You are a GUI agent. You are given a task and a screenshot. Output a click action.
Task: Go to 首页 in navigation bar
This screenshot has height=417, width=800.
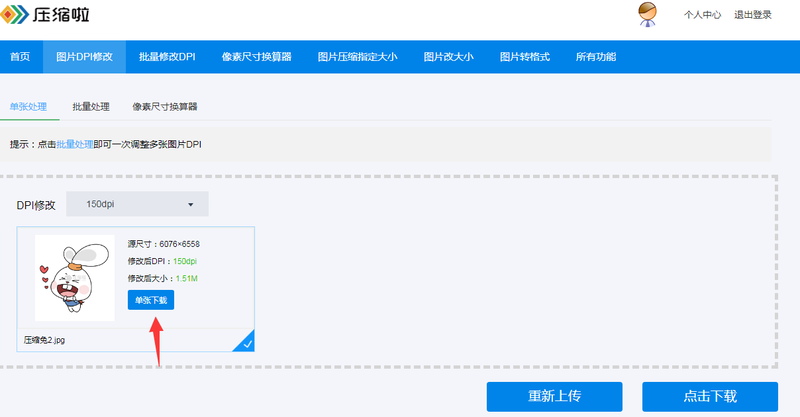pos(20,57)
